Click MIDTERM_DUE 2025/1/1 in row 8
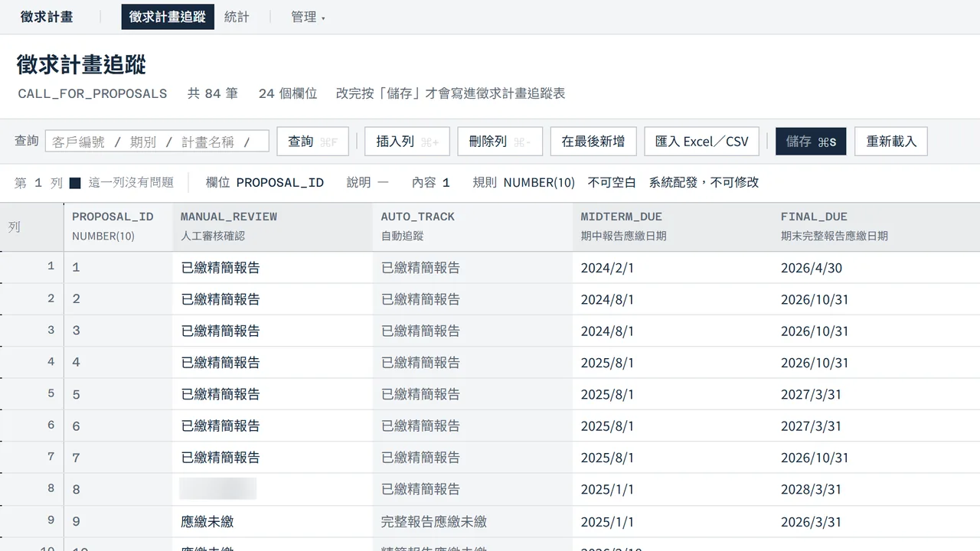This screenshot has width=980, height=551. [x=673, y=488]
